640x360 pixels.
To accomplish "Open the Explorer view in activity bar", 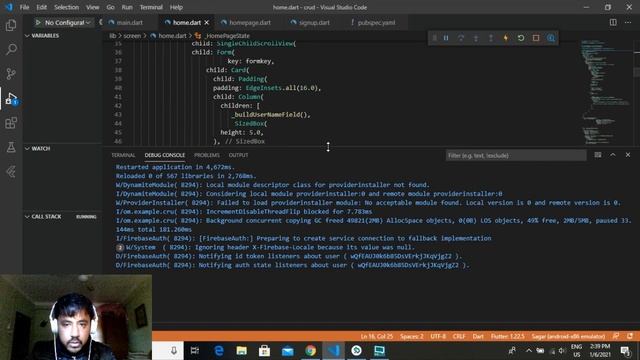I will [x=11, y=25].
